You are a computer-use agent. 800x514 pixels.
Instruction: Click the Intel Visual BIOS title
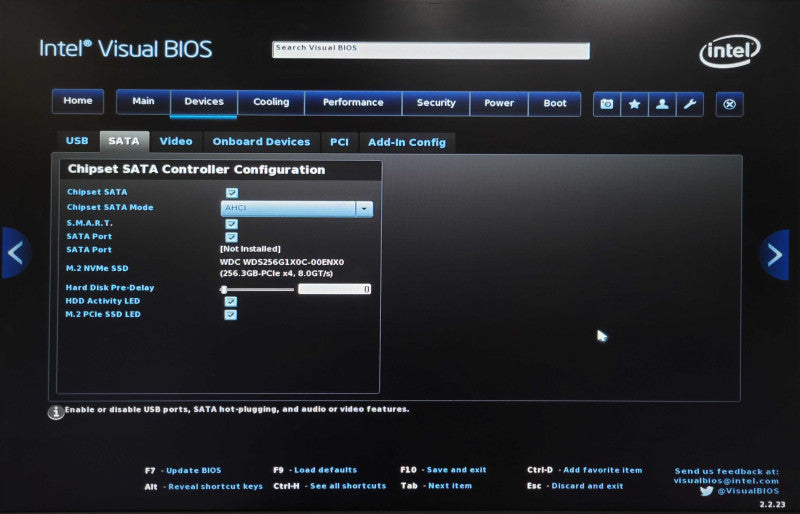point(126,49)
